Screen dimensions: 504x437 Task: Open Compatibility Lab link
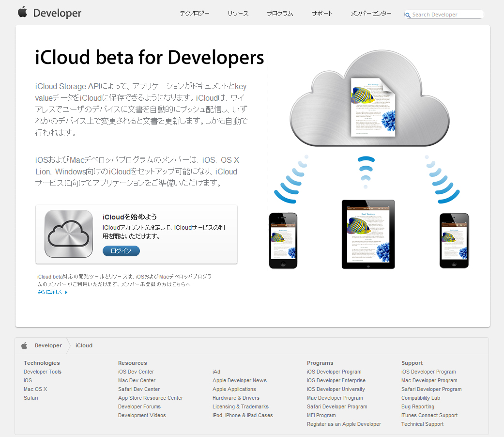click(x=421, y=398)
